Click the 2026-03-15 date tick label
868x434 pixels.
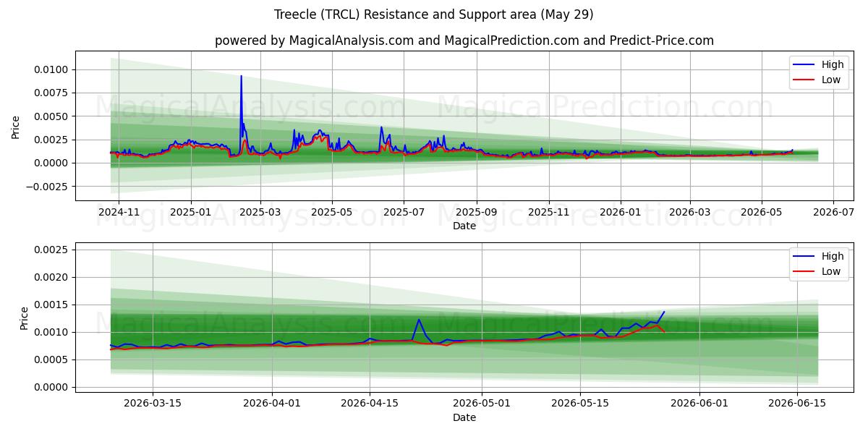[153, 403]
